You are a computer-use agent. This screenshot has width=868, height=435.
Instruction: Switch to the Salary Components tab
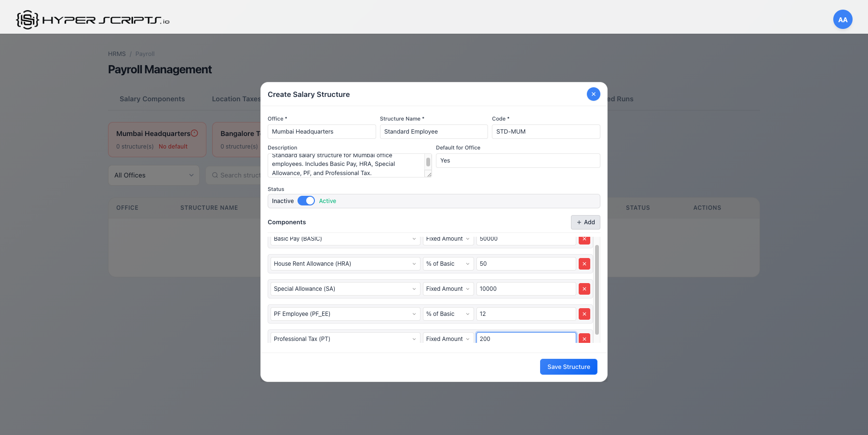pyautogui.click(x=152, y=99)
